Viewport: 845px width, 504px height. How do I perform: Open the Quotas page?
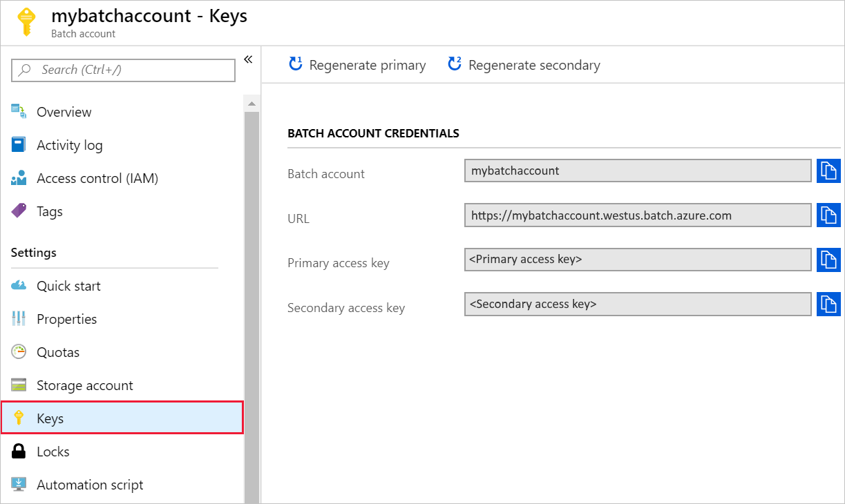(x=61, y=351)
